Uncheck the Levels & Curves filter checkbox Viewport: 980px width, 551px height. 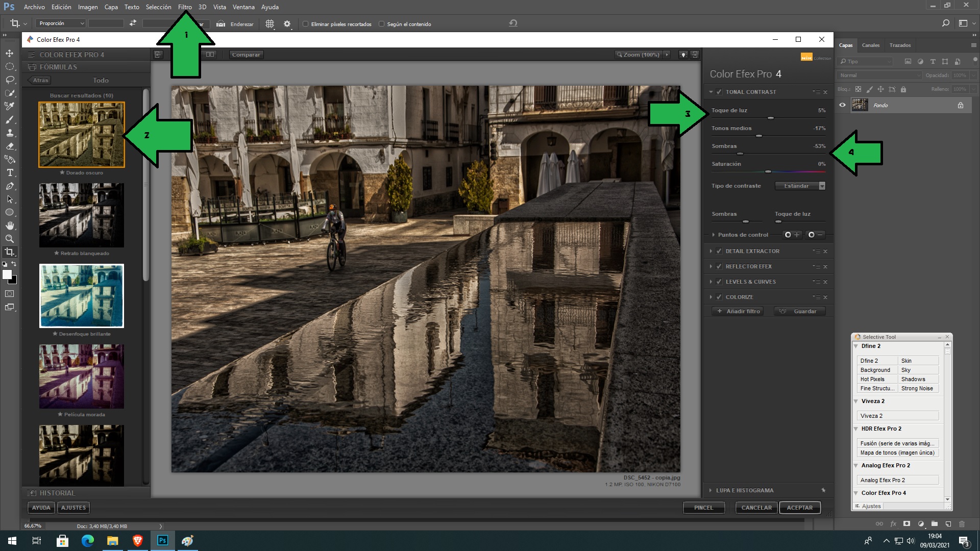tap(719, 282)
